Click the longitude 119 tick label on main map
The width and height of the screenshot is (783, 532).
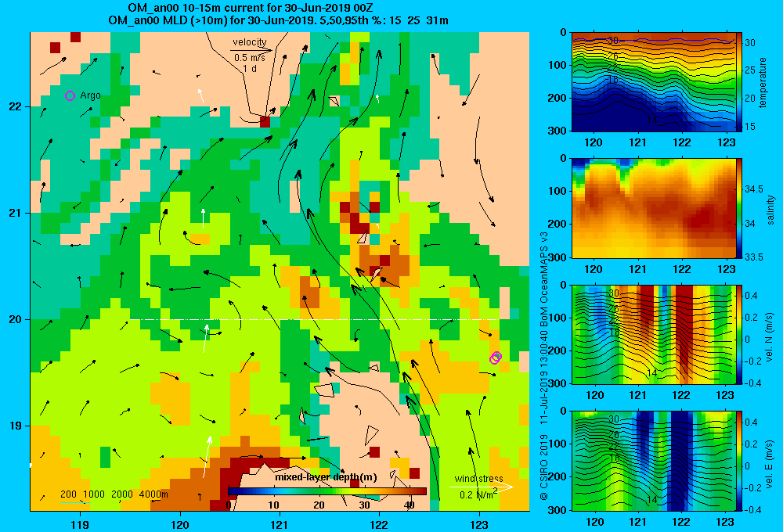[x=80, y=524]
